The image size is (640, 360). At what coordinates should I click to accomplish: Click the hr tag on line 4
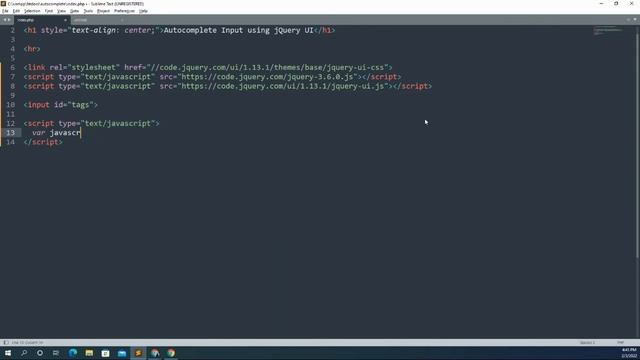32,49
